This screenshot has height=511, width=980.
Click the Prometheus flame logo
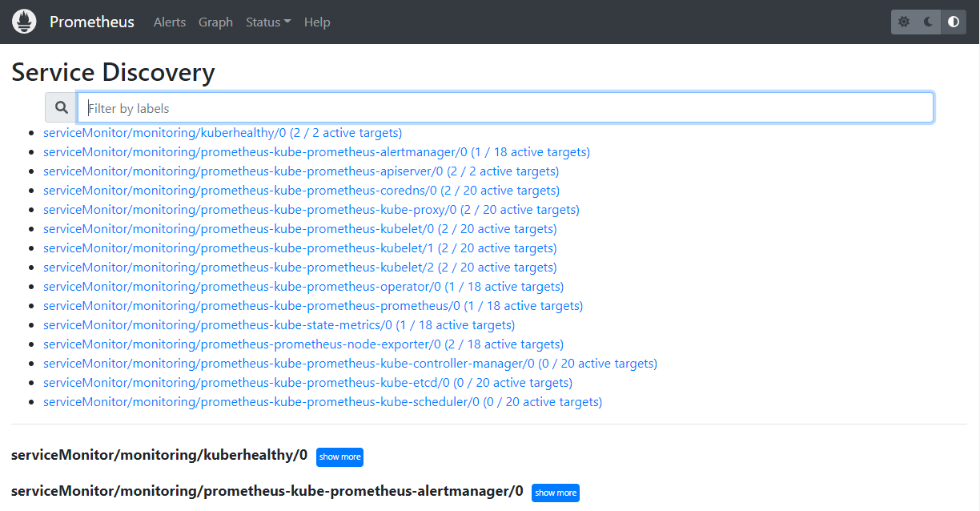(25, 22)
